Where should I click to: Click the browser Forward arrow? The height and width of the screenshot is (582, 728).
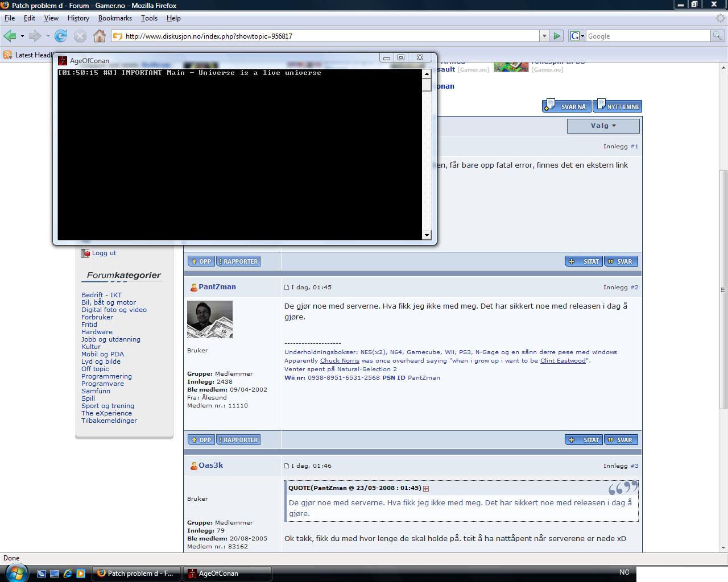point(35,36)
